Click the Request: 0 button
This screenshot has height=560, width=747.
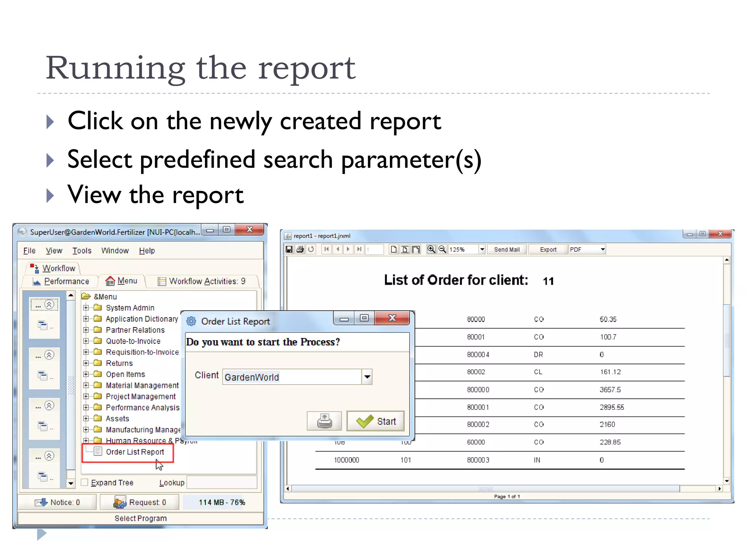click(x=140, y=502)
